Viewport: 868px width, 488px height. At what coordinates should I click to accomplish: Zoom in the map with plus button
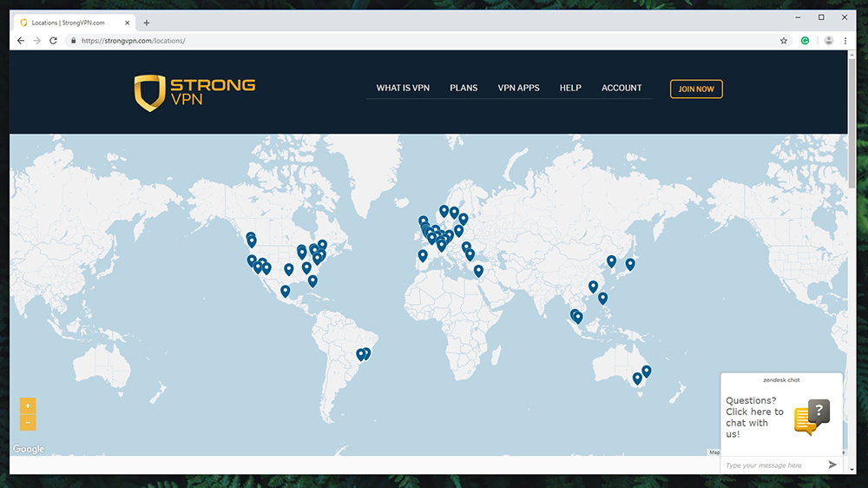(x=28, y=406)
